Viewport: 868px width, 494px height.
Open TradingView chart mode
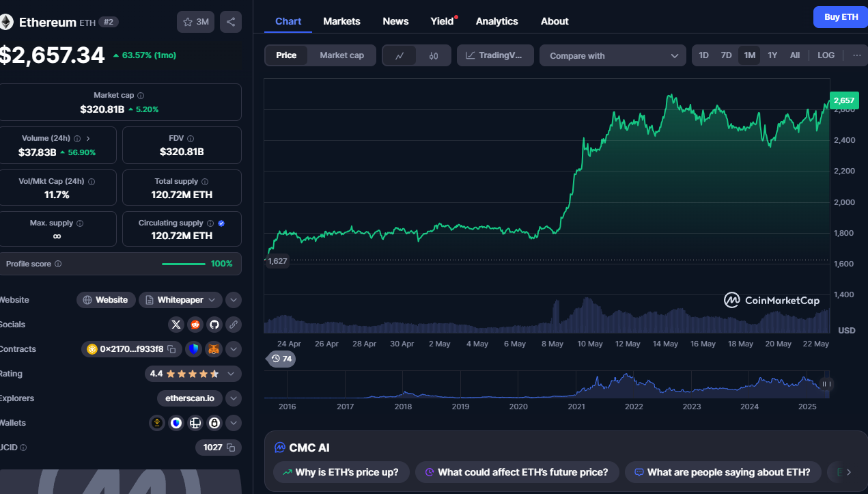(495, 55)
